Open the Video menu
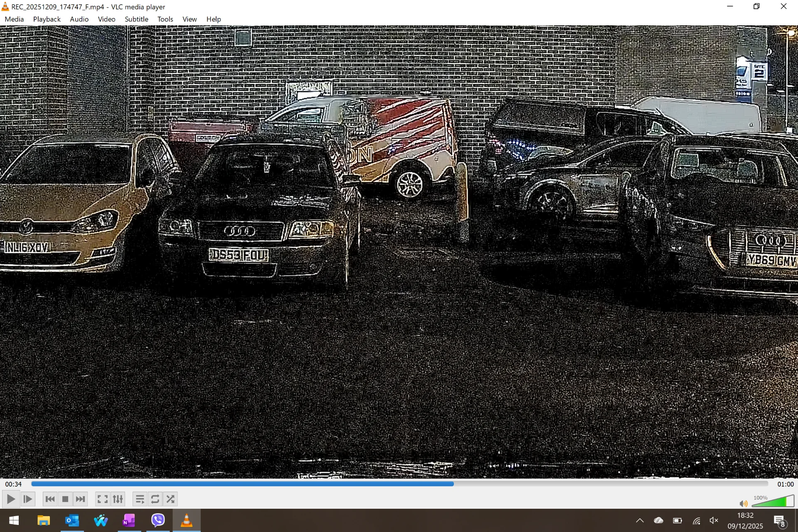Screen dimensions: 798x532 point(106,19)
